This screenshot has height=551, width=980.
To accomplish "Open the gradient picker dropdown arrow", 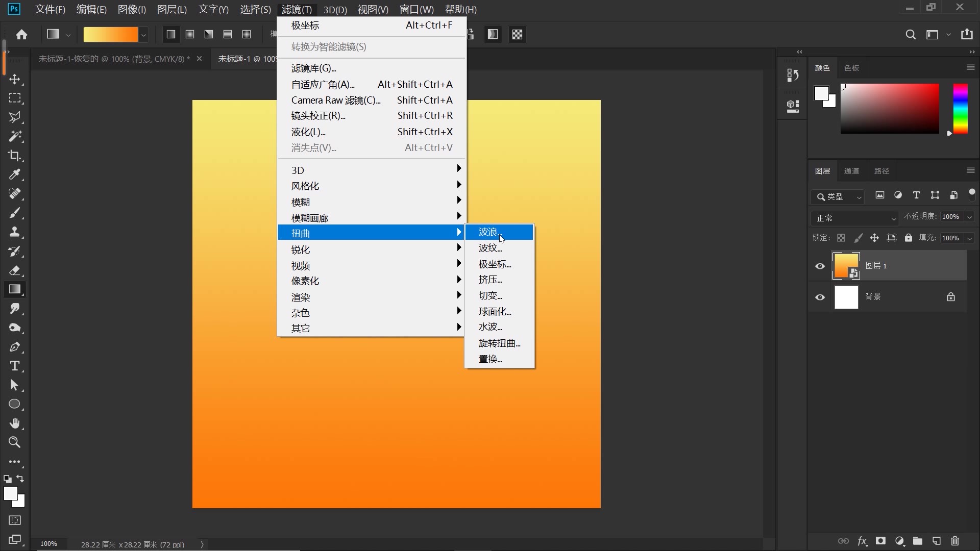I will [x=144, y=35].
